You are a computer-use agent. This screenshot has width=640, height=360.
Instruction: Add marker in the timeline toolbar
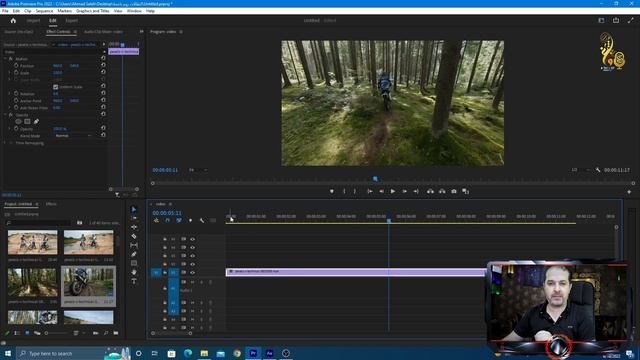tap(190, 220)
